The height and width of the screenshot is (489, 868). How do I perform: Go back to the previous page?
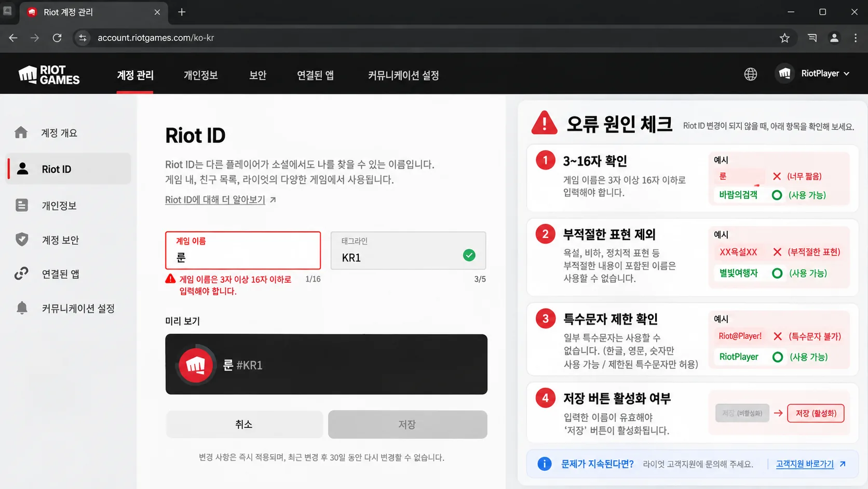(x=13, y=38)
